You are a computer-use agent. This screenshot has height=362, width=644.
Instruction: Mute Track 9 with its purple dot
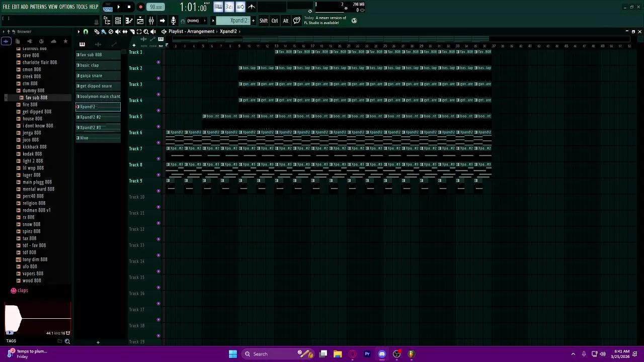(x=158, y=191)
